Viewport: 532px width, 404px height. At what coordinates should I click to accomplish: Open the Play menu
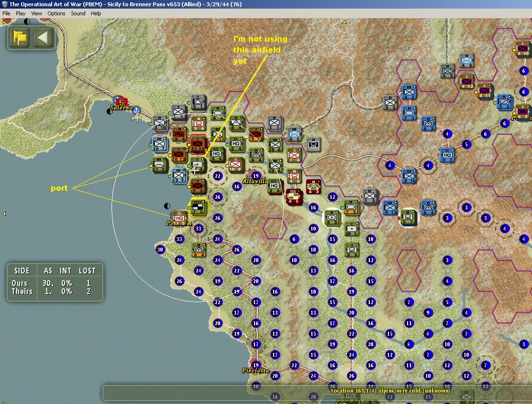(x=21, y=13)
